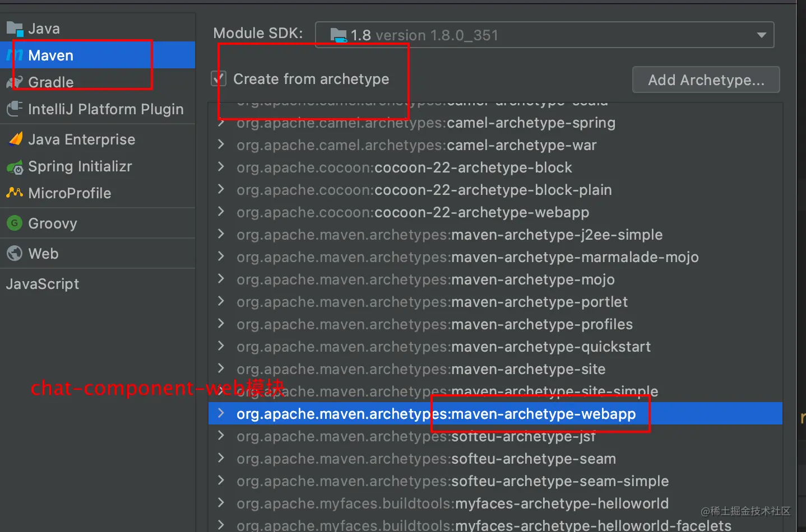
Task: Choose IntelliJ Platform Plugin project type
Action: (98, 109)
